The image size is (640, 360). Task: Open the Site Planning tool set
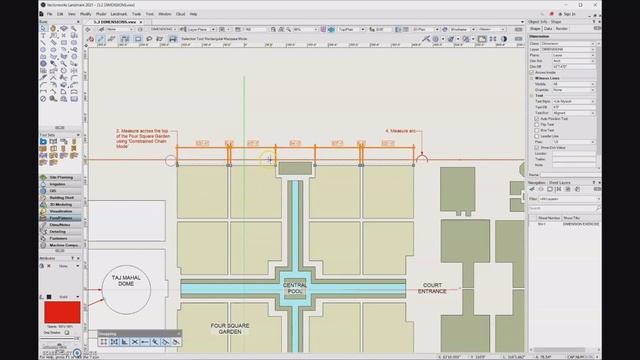pyautogui.click(x=61, y=178)
